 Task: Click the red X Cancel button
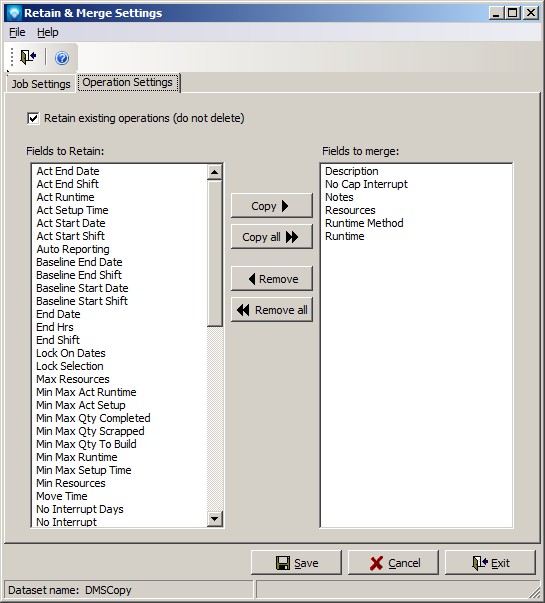[x=393, y=563]
